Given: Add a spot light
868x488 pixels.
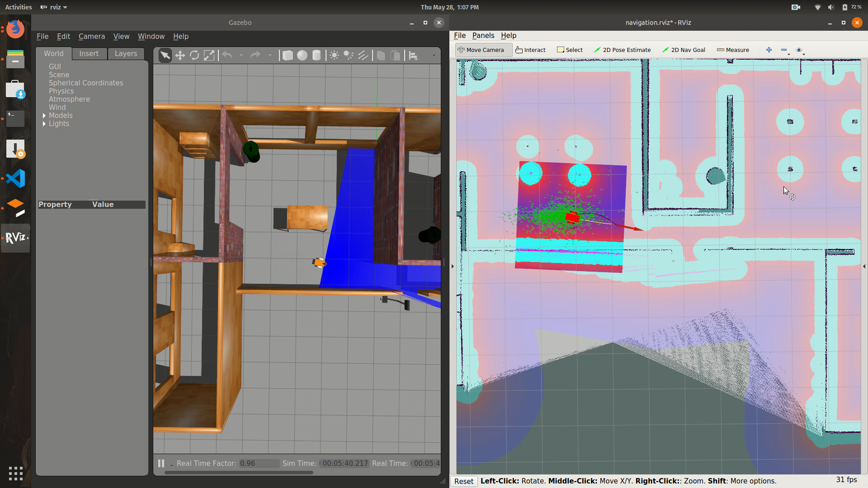Looking at the screenshot, I should 349,55.
